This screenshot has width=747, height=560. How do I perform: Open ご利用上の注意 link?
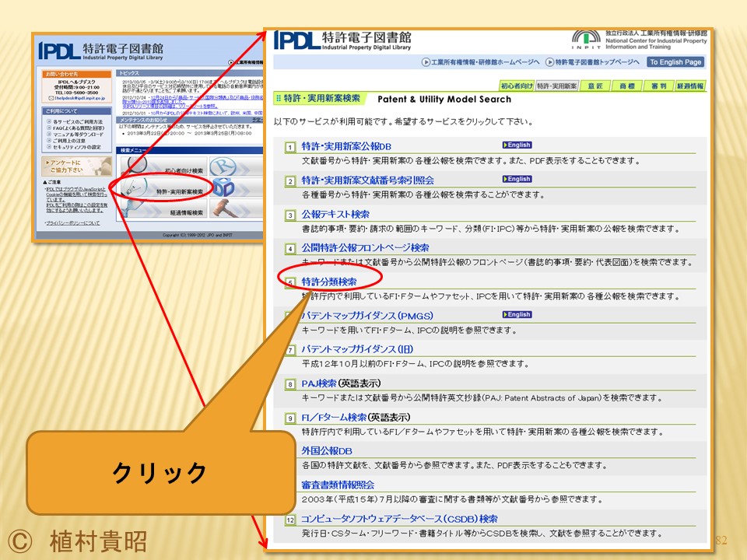(69, 141)
